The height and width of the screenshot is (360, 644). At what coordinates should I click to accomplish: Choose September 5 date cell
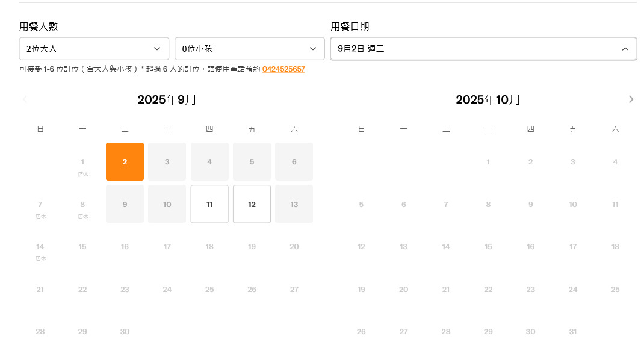click(x=252, y=161)
